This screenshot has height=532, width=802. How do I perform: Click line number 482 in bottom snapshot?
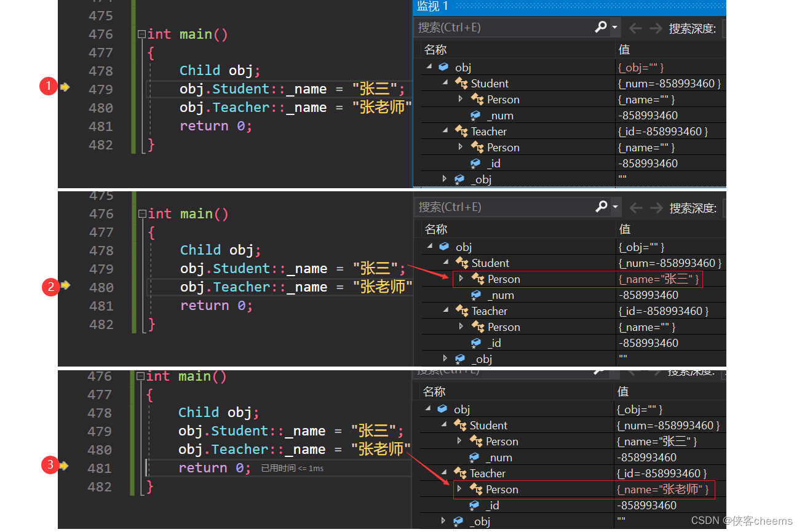100,486
